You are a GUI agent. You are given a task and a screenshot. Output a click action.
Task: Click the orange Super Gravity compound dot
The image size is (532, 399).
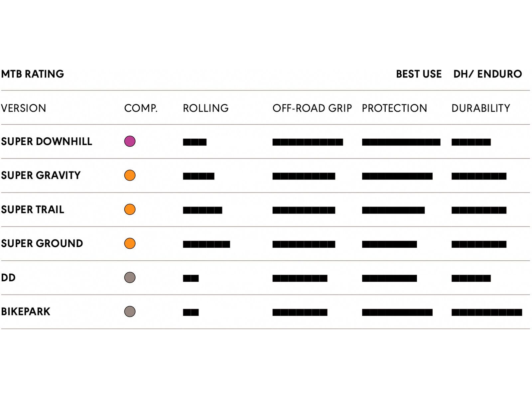pyautogui.click(x=130, y=175)
